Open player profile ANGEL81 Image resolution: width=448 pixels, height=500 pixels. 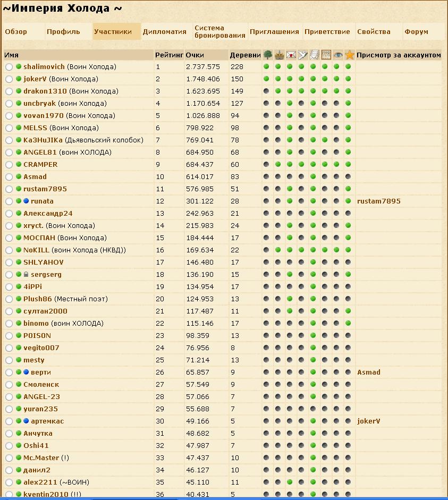pos(40,152)
